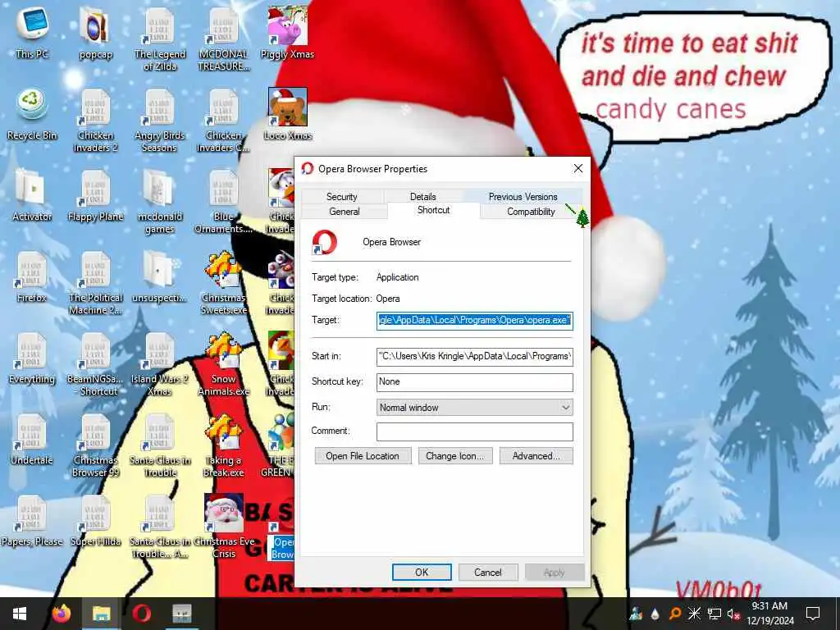
Task: Select the Santa Claus in Trouble icon
Action: coord(160,445)
